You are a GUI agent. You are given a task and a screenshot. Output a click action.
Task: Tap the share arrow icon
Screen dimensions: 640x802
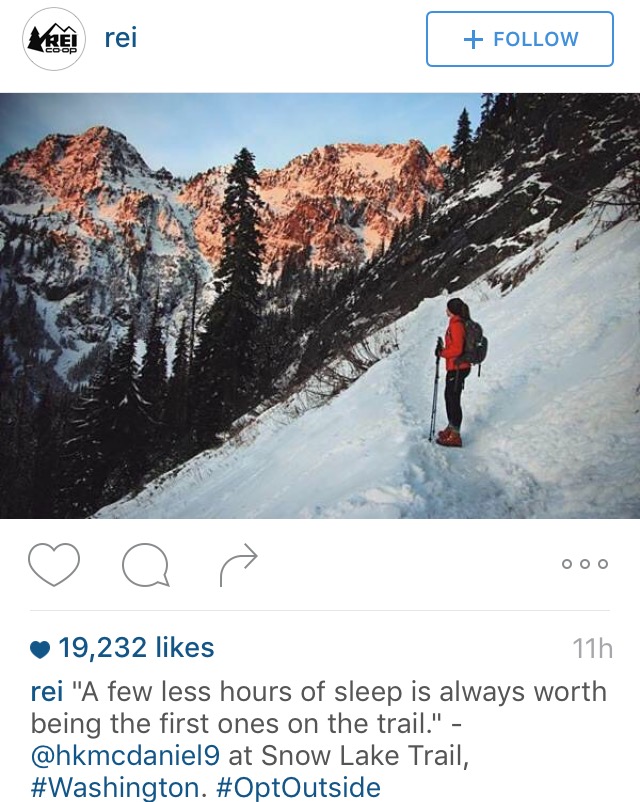pos(238,564)
